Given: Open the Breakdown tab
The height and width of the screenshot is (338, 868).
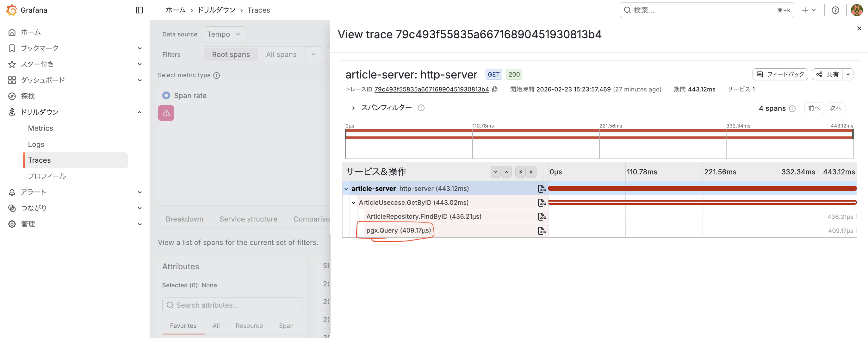Looking at the screenshot, I should [x=184, y=219].
